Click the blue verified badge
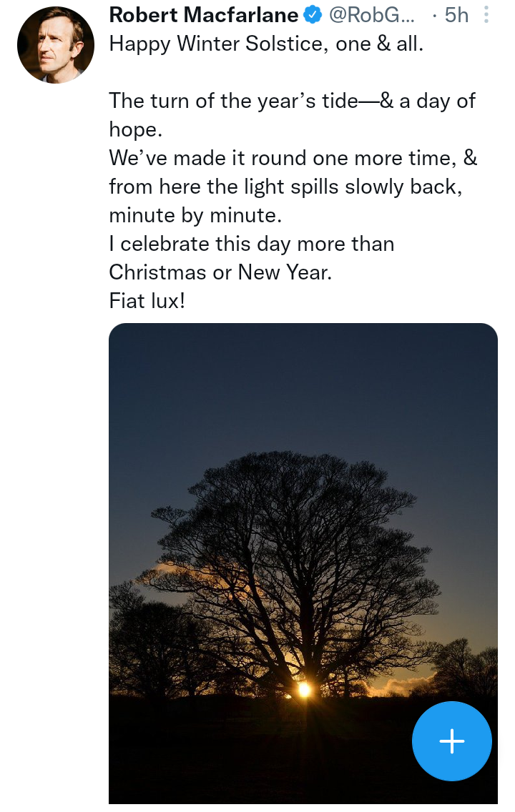The image size is (515, 812). point(312,15)
